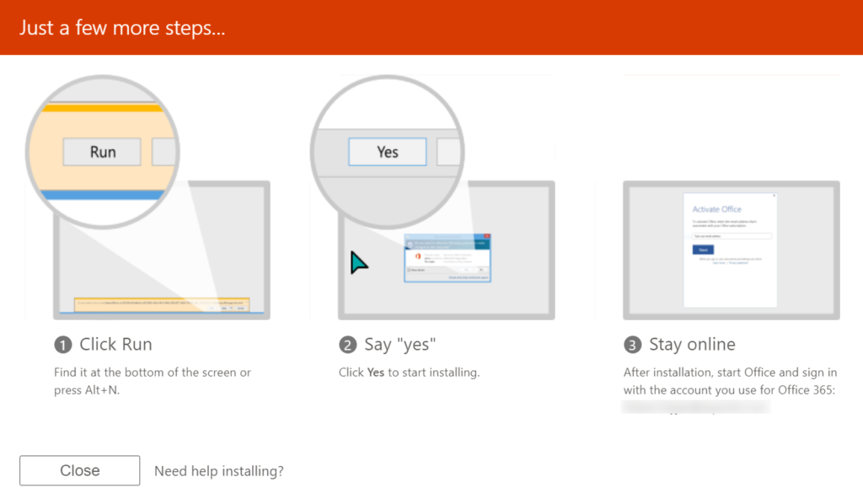Click the red close button on the UAC illustration

487,236
